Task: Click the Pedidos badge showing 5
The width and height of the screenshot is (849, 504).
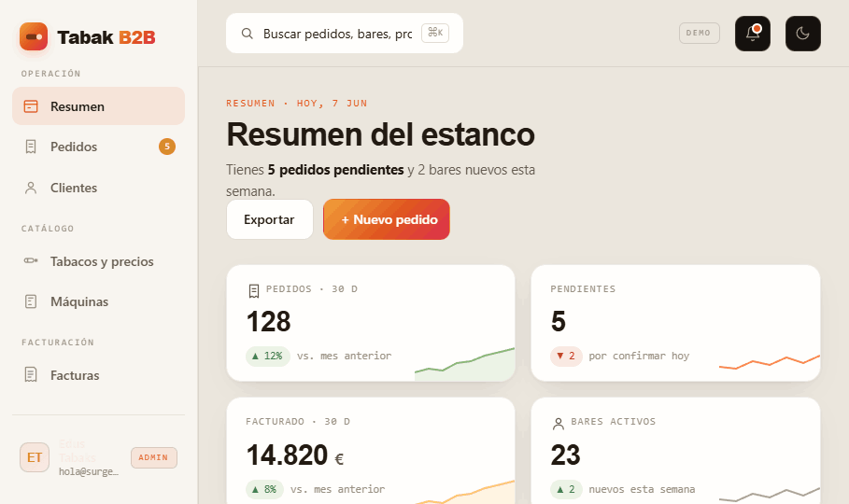Action: pos(167,147)
